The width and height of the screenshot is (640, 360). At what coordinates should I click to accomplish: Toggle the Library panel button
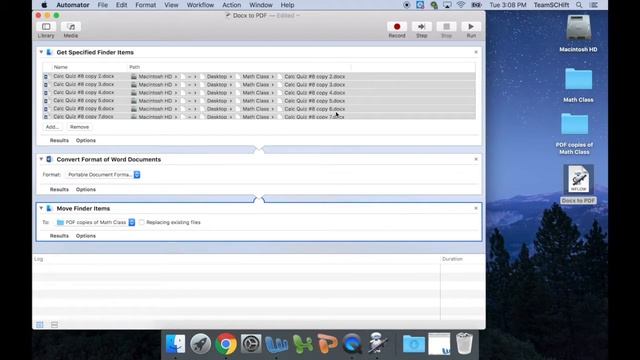point(46,27)
